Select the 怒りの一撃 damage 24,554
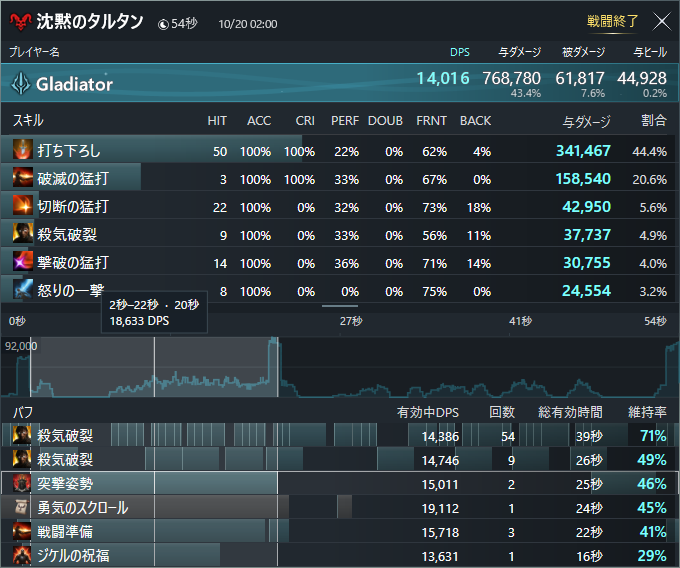 (586, 291)
